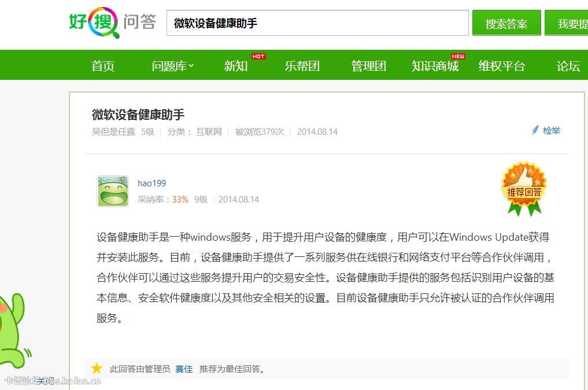Click the 33% adoption rate value
588x390 pixels.
180,199
